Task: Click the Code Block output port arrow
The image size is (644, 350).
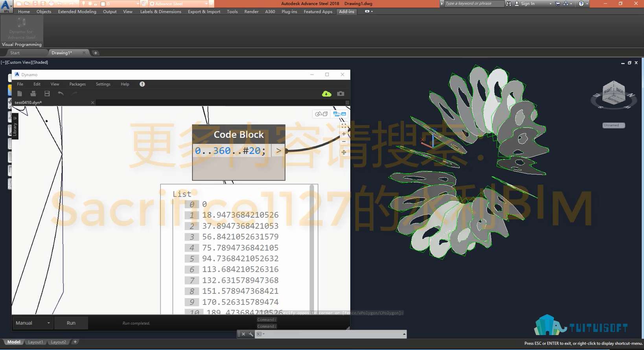Action: [x=278, y=150]
